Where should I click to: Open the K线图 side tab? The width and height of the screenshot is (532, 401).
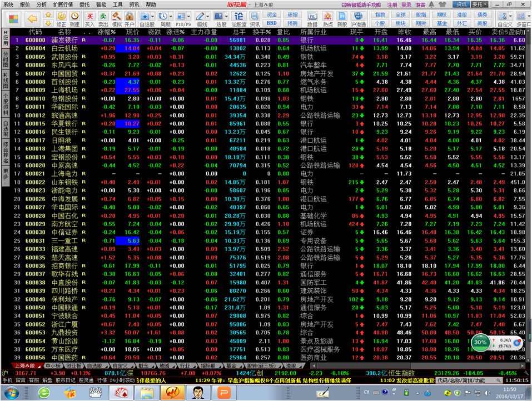6,79
